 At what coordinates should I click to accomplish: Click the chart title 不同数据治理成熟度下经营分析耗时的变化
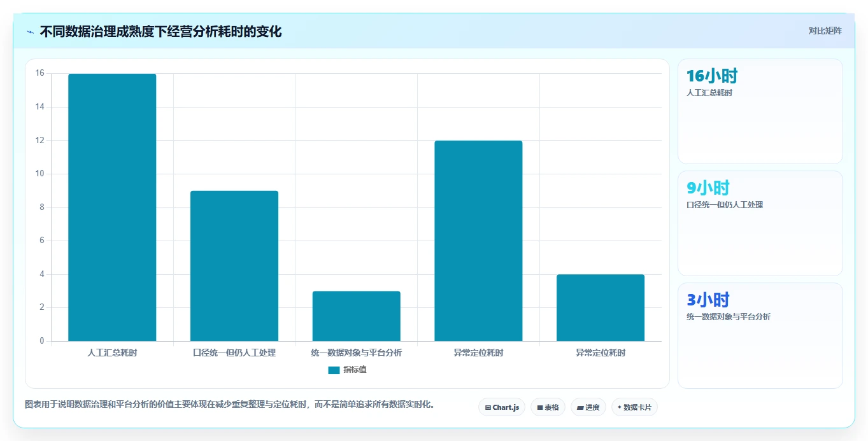[x=160, y=31]
